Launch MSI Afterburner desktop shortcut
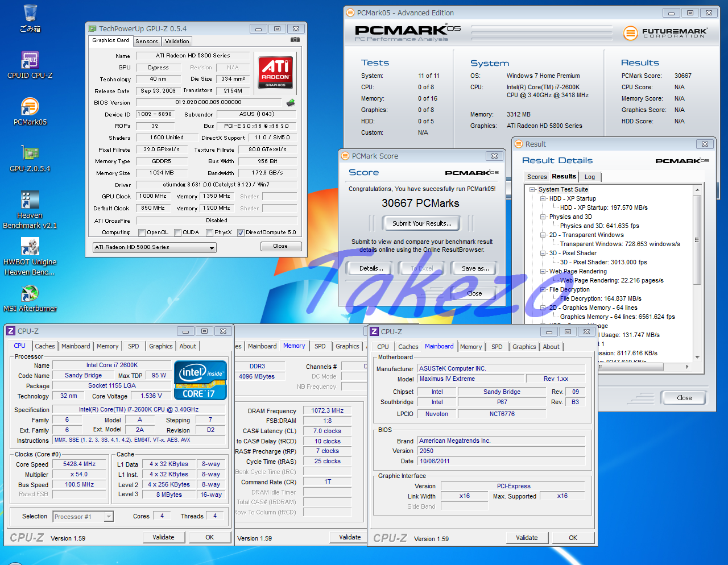Screen dimensions: 728x565 click(30, 299)
